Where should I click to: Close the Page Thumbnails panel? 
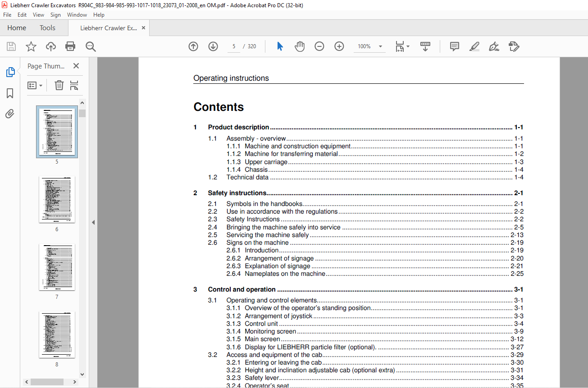coord(76,66)
